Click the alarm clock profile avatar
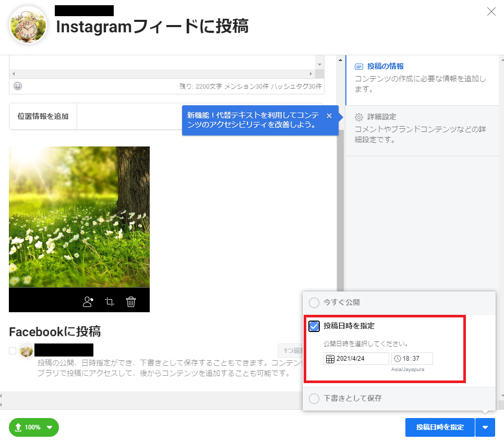This screenshot has width=504, height=442. click(28, 25)
